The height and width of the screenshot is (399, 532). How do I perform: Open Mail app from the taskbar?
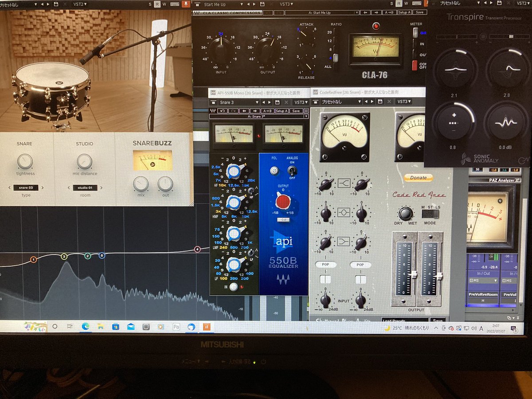point(130,326)
